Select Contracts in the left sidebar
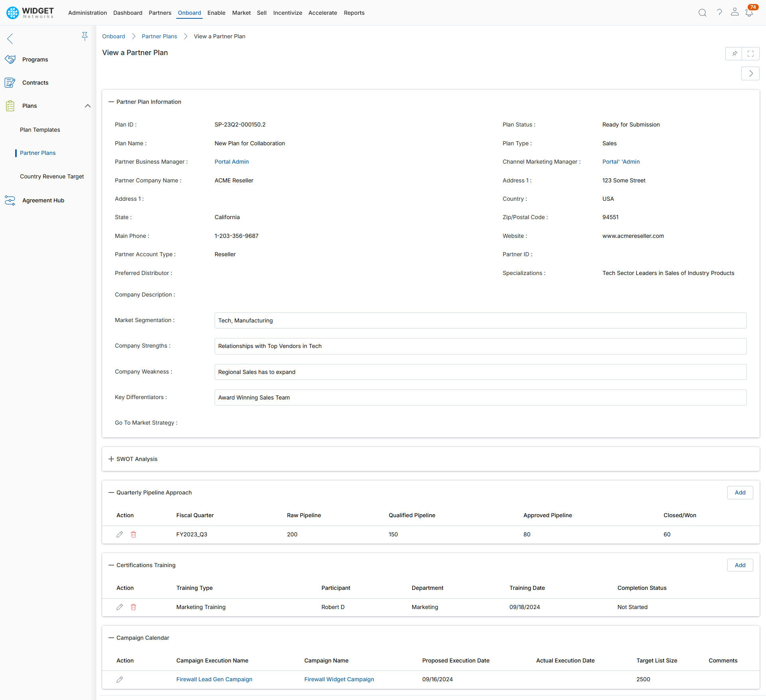The height and width of the screenshot is (700, 766). click(x=35, y=83)
